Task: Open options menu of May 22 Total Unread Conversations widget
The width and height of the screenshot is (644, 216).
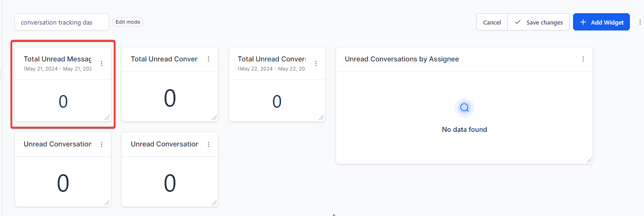Action: click(316, 64)
